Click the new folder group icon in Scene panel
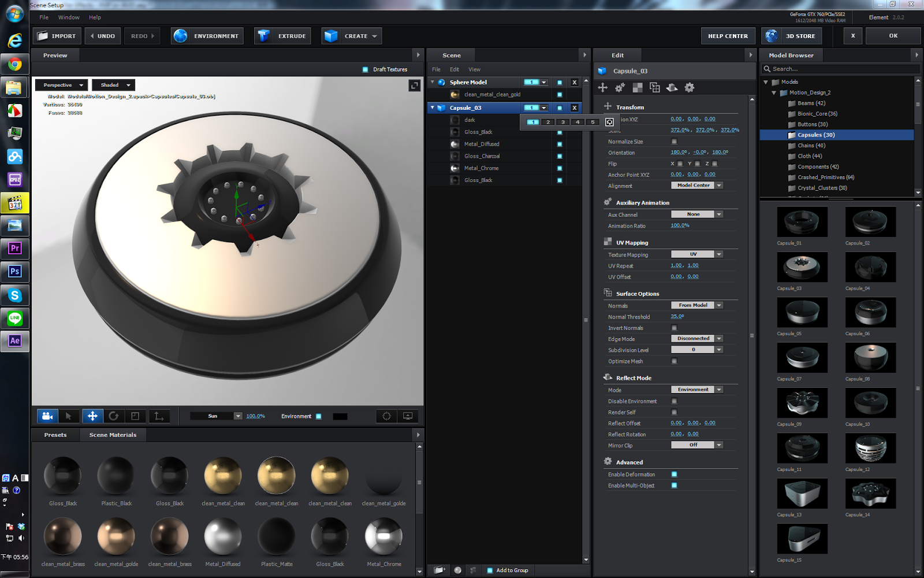The image size is (924, 578). [x=439, y=570]
